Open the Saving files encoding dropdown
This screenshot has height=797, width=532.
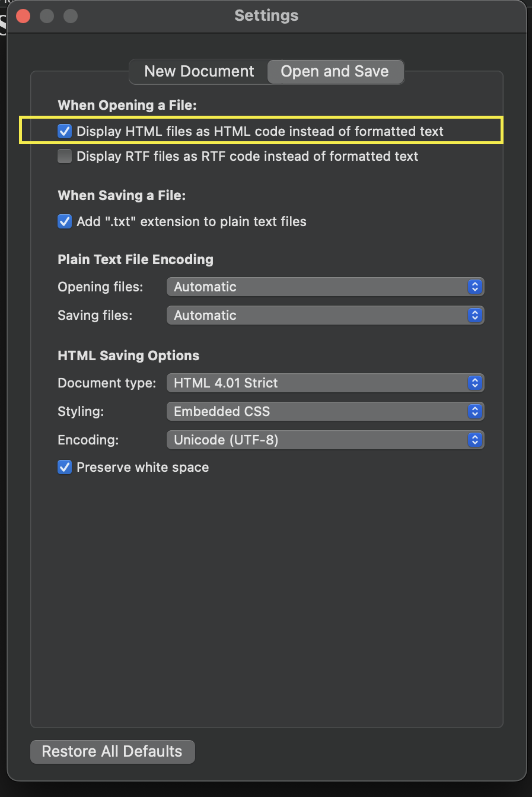pyautogui.click(x=325, y=315)
